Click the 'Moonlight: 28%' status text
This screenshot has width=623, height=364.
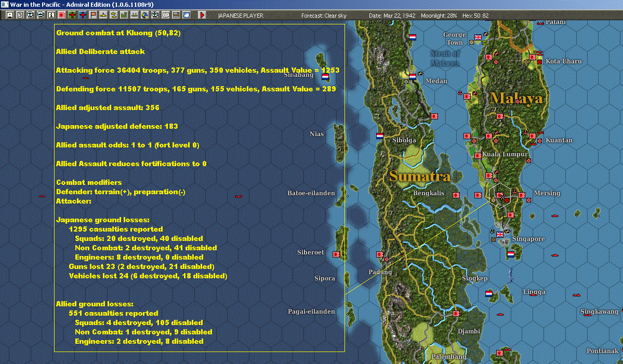[x=439, y=16]
